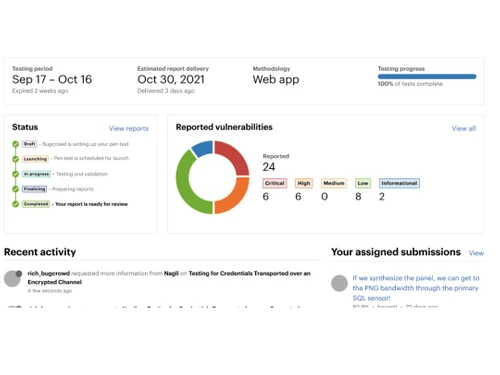Click the green check beside Completed status

pyautogui.click(x=15, y=204)
